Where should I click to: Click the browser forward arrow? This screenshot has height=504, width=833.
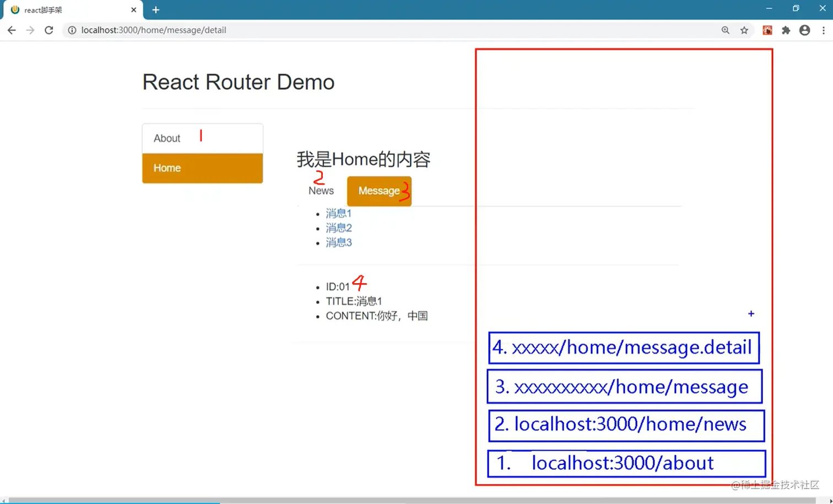(30, 30)
